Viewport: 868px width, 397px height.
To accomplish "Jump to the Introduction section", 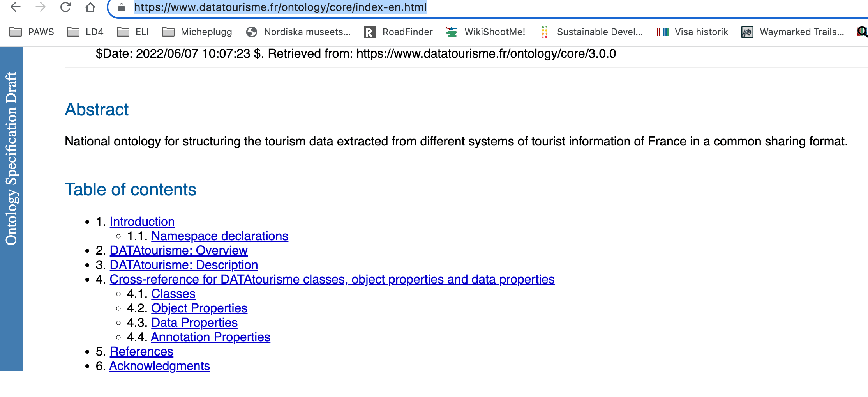I will click(142, 222).
